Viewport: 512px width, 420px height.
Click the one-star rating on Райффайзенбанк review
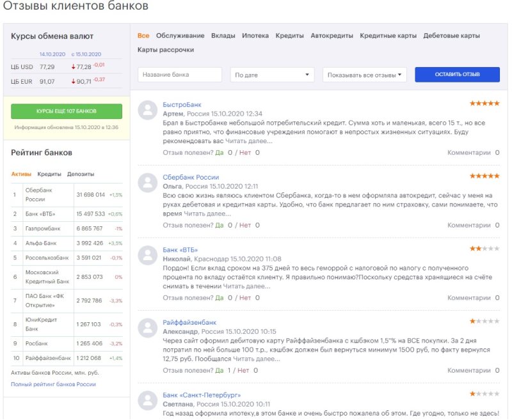(484, 321)
